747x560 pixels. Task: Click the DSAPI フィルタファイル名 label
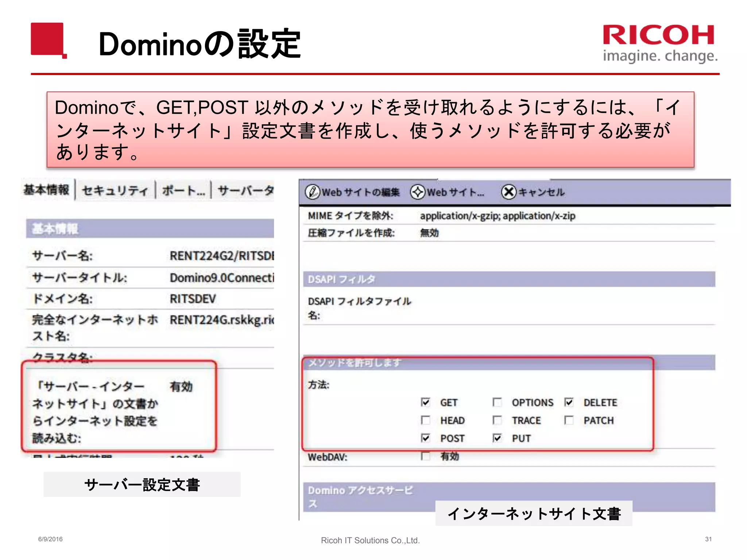pos(359,308)
